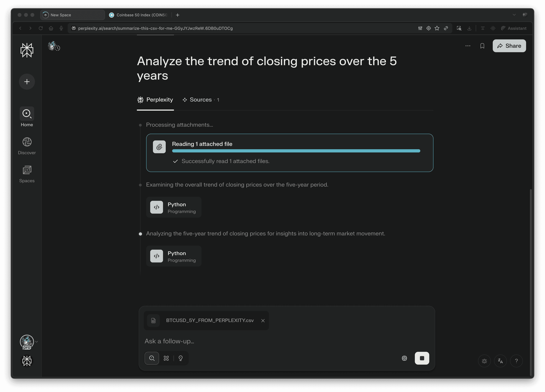Open the Home search icon in sidebar
545x392 pixels.
[27, 114]
